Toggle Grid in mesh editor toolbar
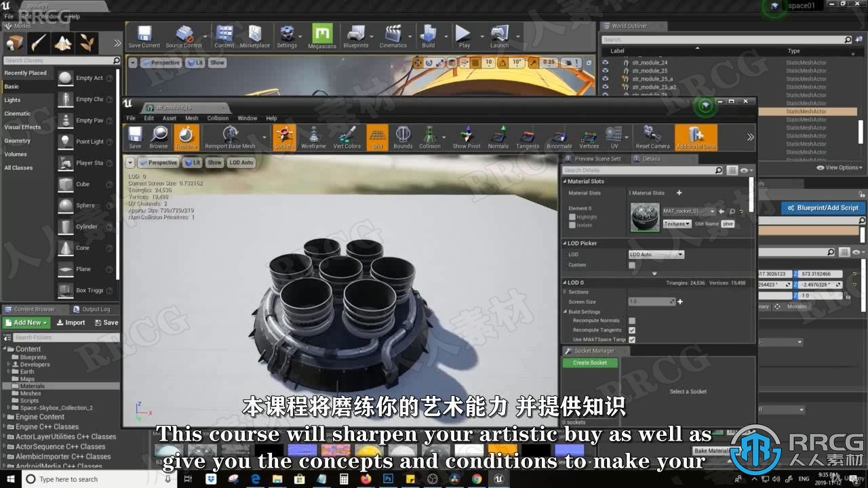Image resolution: width=868 pixels, height=488 pixels. (x=377, y=138)
